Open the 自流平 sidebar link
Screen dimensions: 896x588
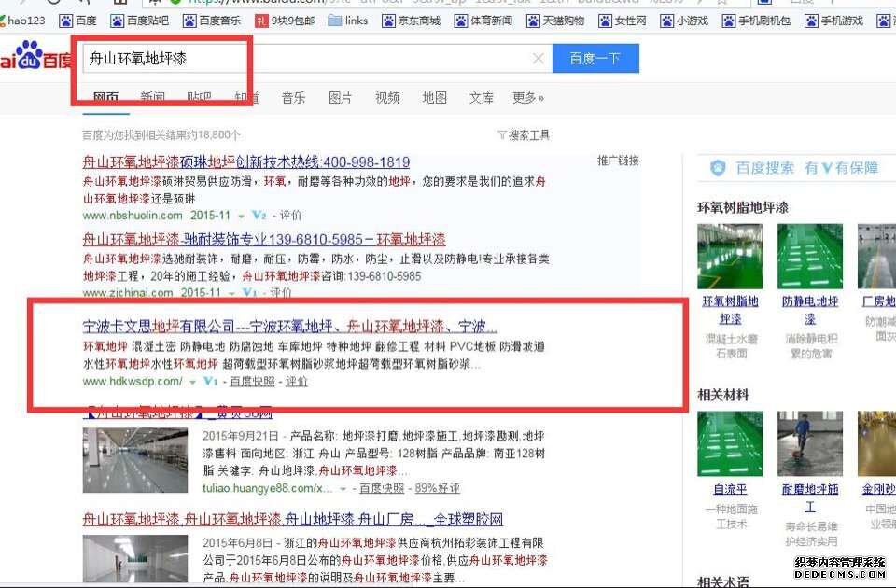(730, 489)
